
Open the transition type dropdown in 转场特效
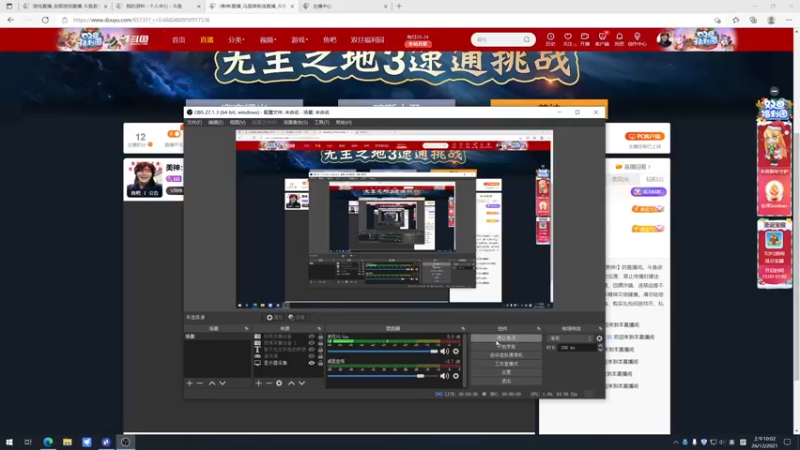570,338
